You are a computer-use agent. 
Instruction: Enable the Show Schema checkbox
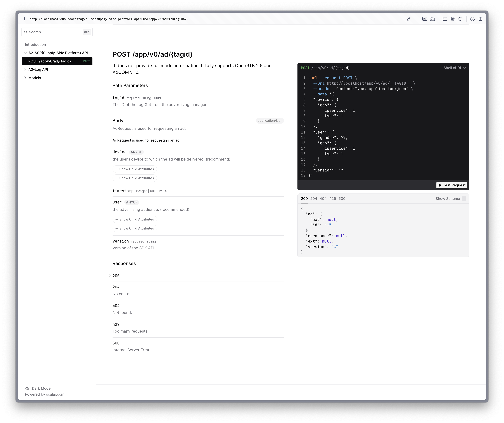[464, 199]
